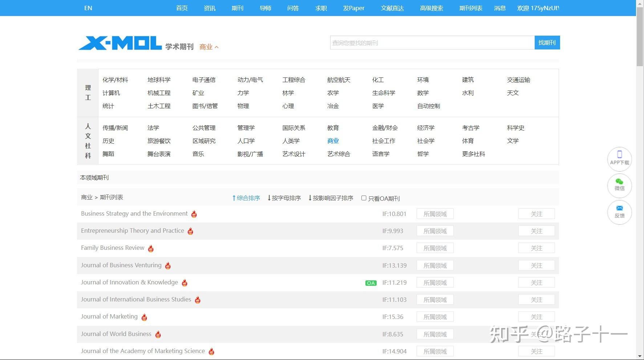644x360 pixels.
Task: Click the fire icon next to Family Business Review
Action: click(x=150, y=248)
